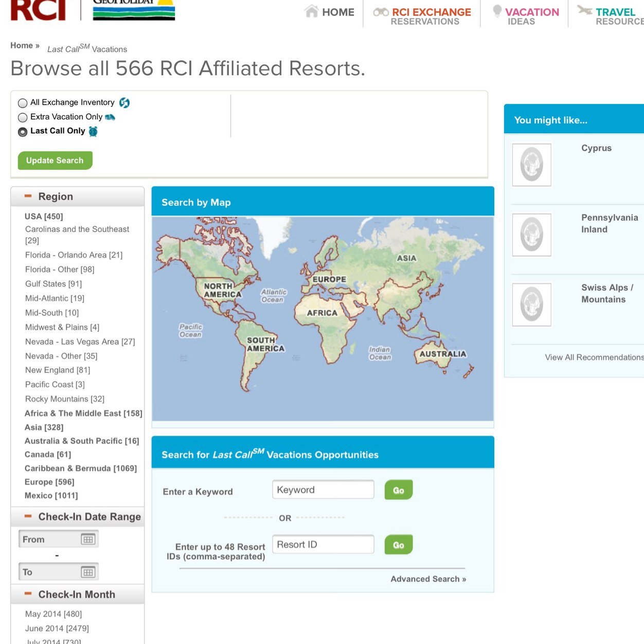
Task: Select Africa on the map
Action: [322, 313]
